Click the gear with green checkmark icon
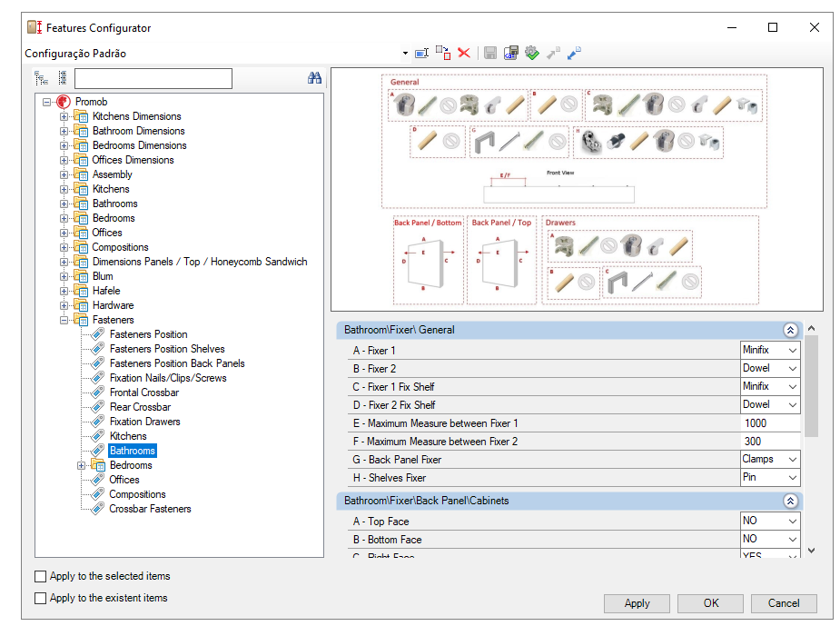 coord(532,53)
